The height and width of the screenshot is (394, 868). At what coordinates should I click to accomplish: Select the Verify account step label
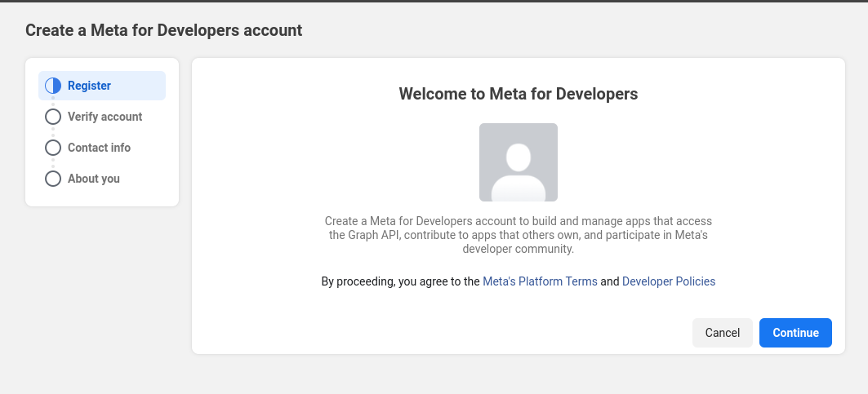coord(105,117)
